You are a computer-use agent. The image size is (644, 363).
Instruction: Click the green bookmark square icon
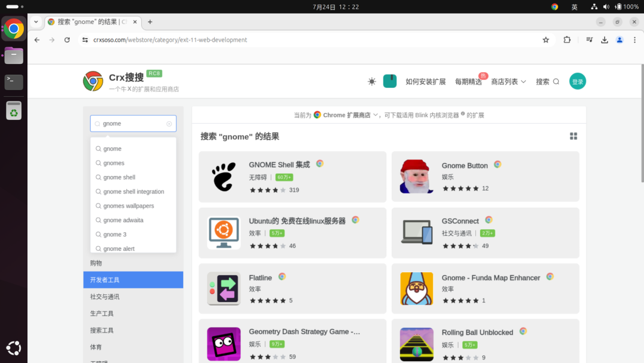390,81
